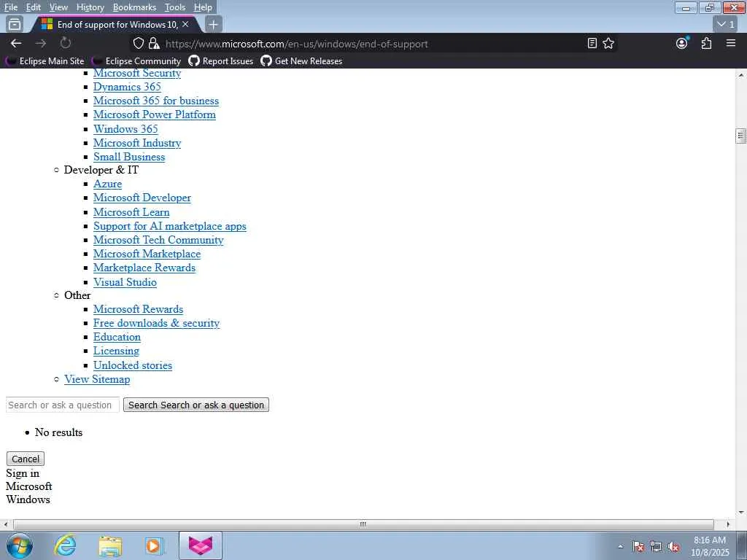Show hidden tray icons arrow
This screenshot has width=747, height=560.
[620, 547]
